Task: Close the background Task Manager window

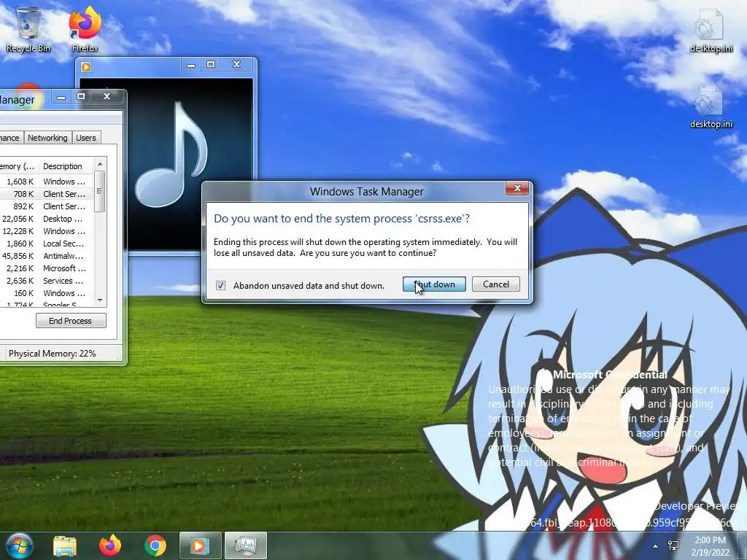Action: (107, 97)
